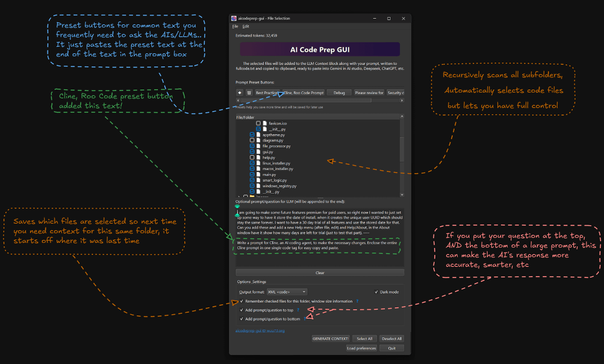Open help icon beside Remember checked files
The width and height of the screenshot is (604, 364).
(x=357, y=301)
